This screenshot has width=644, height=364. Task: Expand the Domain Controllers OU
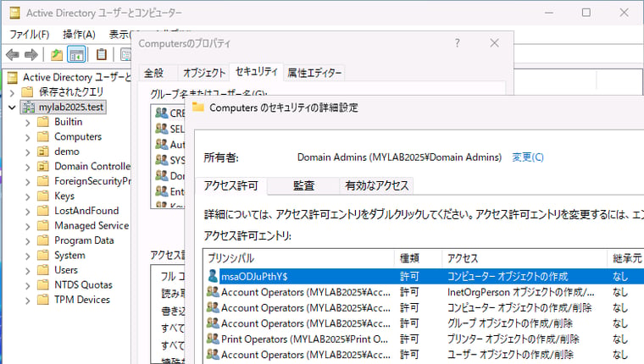pos(27,167)
